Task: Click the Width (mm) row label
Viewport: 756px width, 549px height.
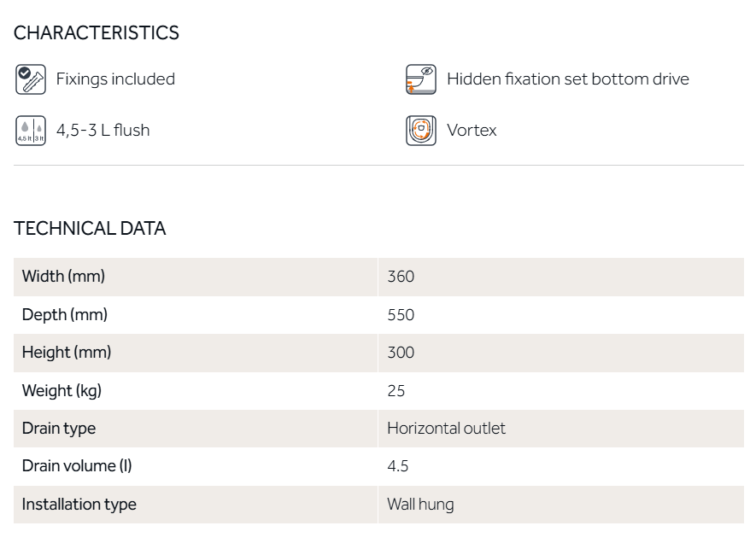Action: (63, 277)
